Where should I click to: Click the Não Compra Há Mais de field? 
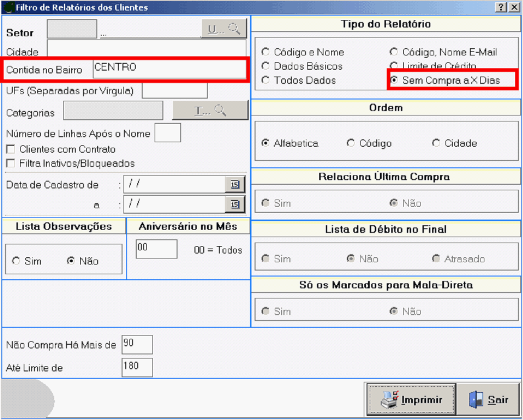[137, 345]
